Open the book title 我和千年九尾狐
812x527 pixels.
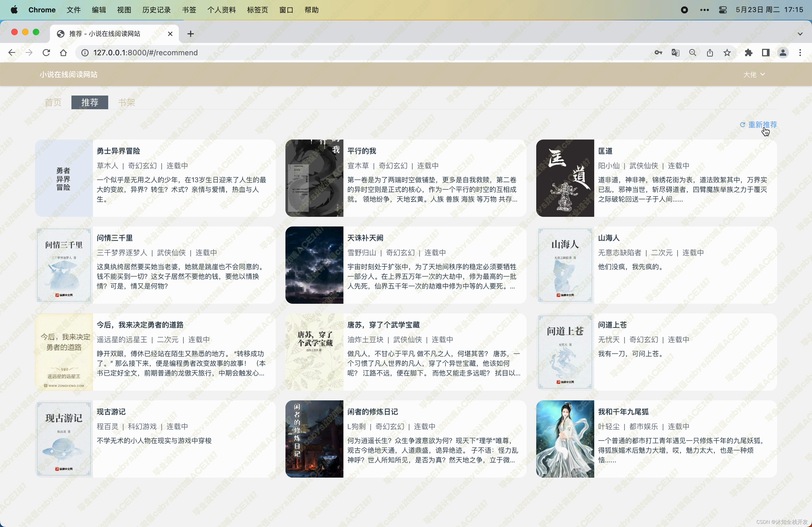[623, 412]
